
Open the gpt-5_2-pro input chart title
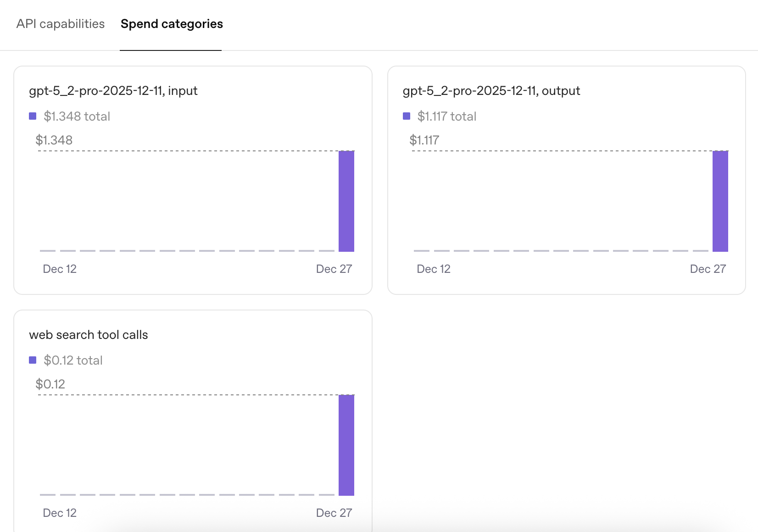pyautogui.click(x=113, y=91)
